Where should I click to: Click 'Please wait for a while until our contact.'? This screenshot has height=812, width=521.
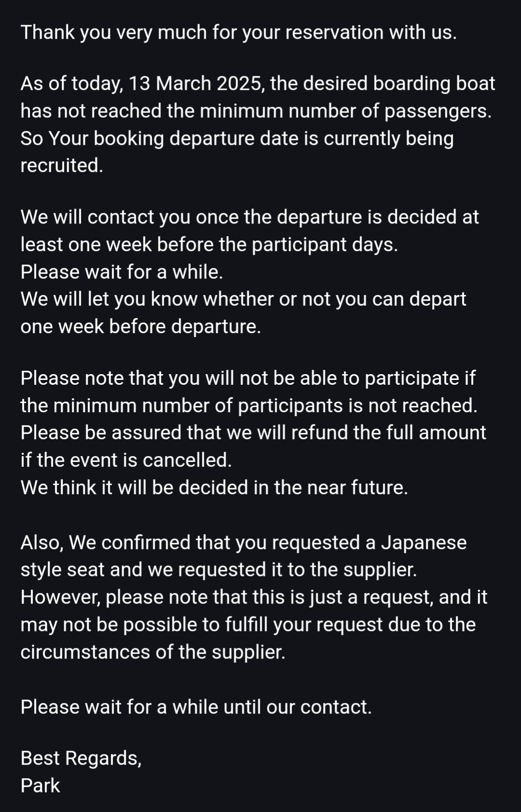(196, 707)
